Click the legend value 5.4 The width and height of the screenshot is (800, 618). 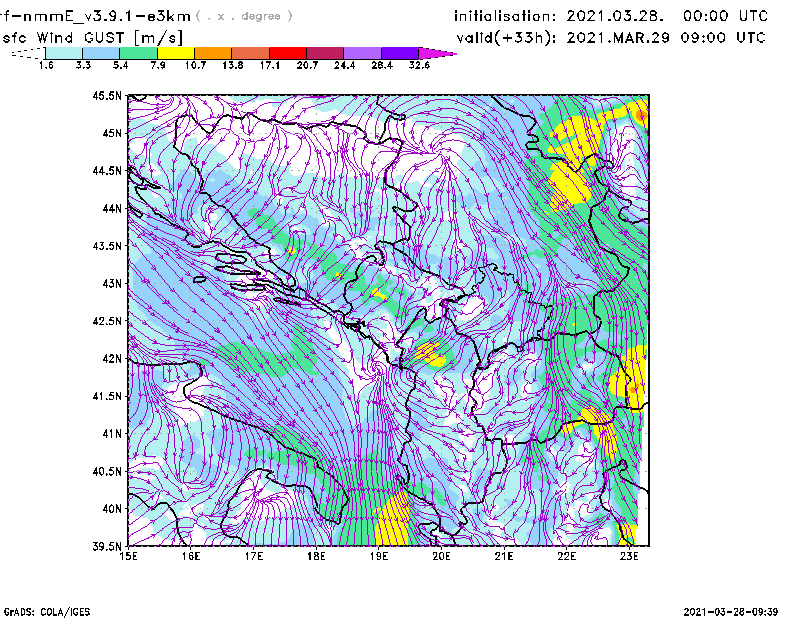click(120, 65)
